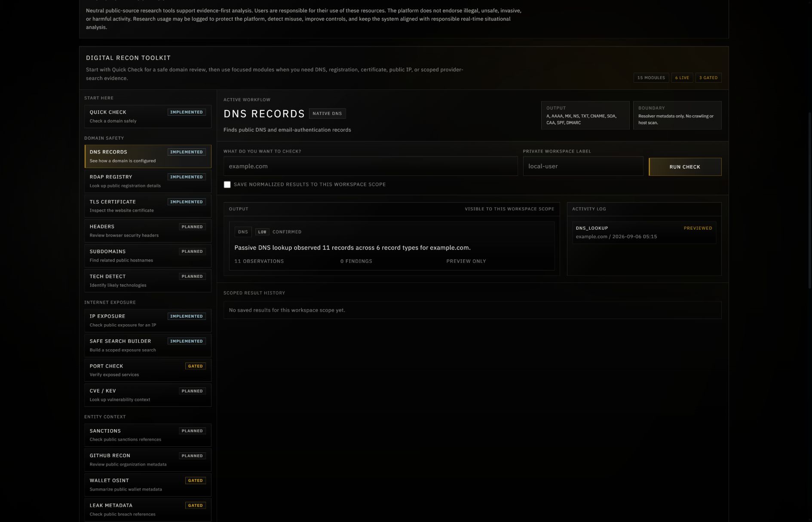Select the gated Port Check module

(147, 370)
